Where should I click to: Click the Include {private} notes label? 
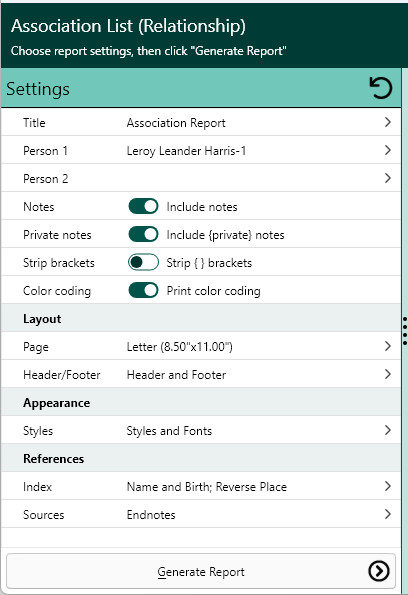(x=225, y=235)
